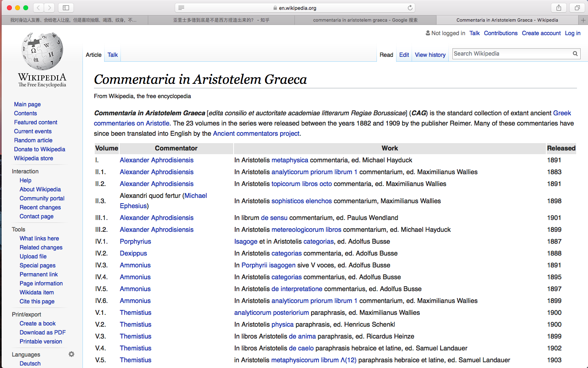Viewport: 588px width, 368px height.
Task: Select the Wikipedia Commentaria tab
Action: (x=507, y=20)
